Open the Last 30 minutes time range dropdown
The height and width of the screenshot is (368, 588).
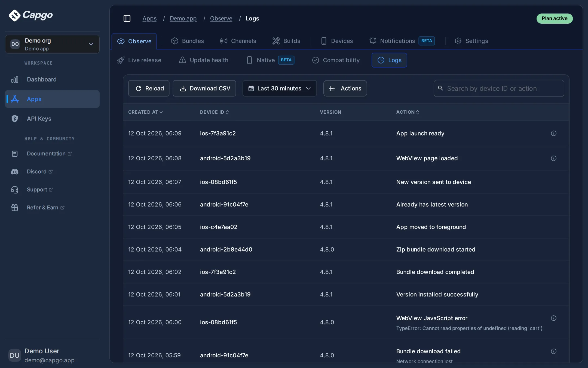pyautogui.click(x=280, y=88)
